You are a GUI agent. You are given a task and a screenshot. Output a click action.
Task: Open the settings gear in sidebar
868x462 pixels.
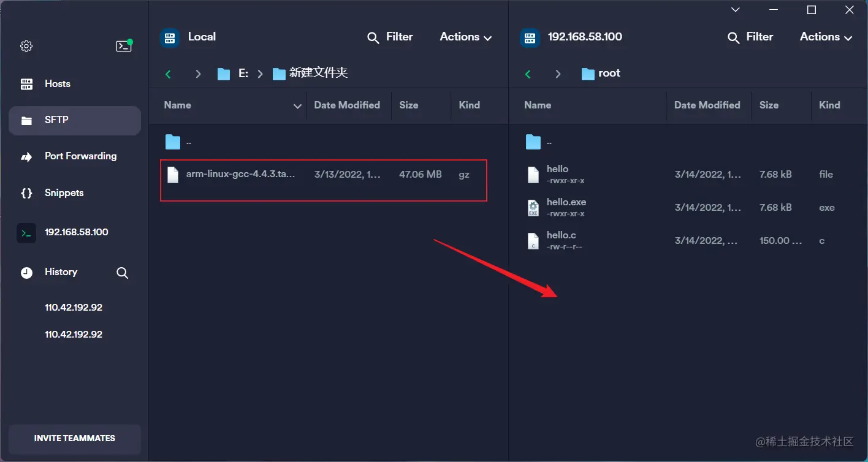pyautogui.click(x=26, y=46)
